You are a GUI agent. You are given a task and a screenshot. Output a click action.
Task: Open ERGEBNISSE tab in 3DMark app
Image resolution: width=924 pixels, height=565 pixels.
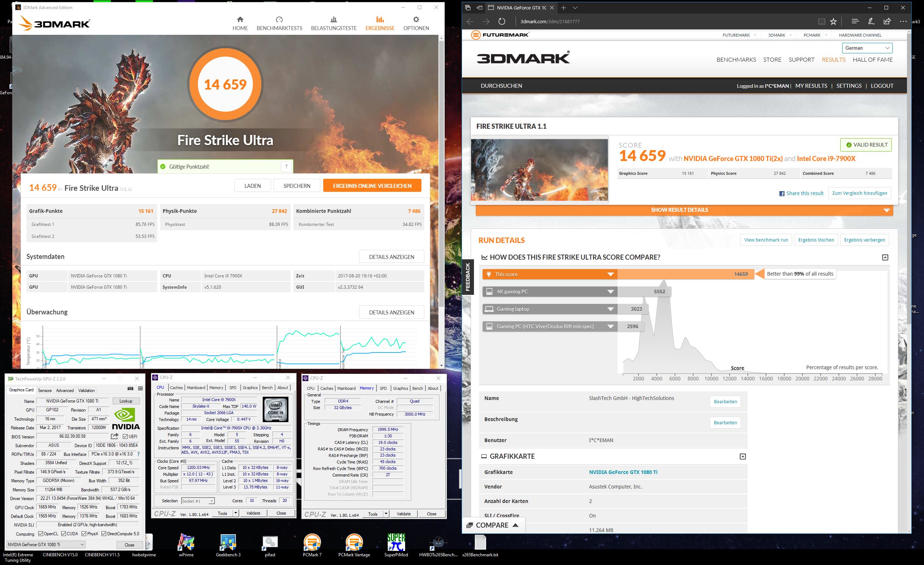pos(380,23)
